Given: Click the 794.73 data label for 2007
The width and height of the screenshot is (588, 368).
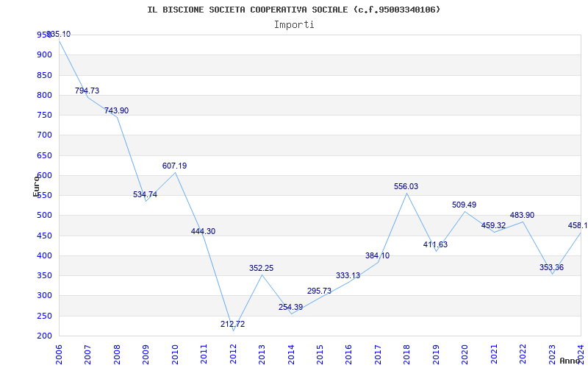Looking at the screenshot, I should click(x=87, y=91).
